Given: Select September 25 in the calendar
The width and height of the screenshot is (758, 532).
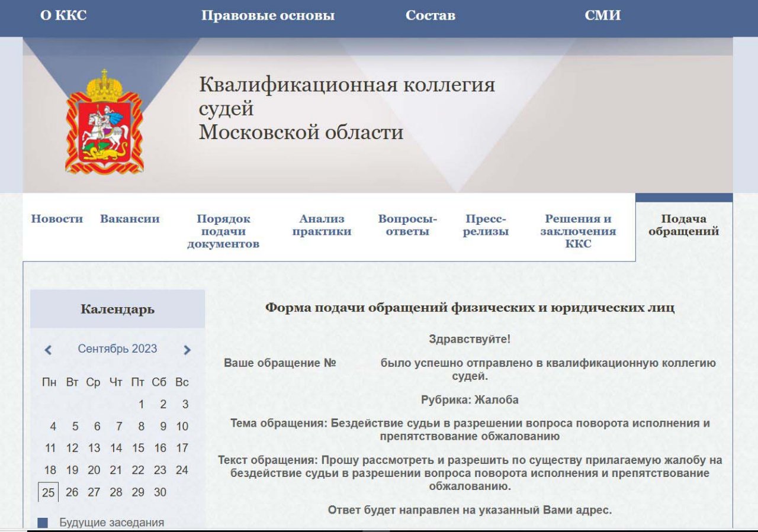Looking at the screenshot, I should click(49, 492).
